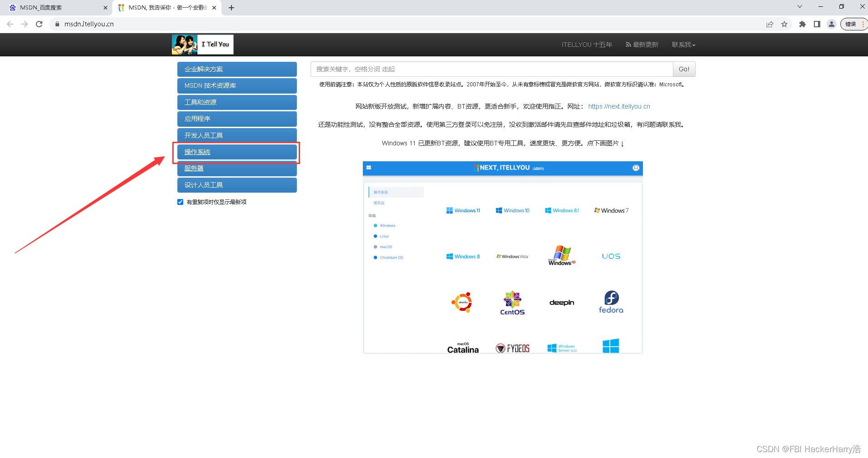Click the Windows XP logo in preview
The width and height of the screenshot is (868, 458).
(562, 256)
